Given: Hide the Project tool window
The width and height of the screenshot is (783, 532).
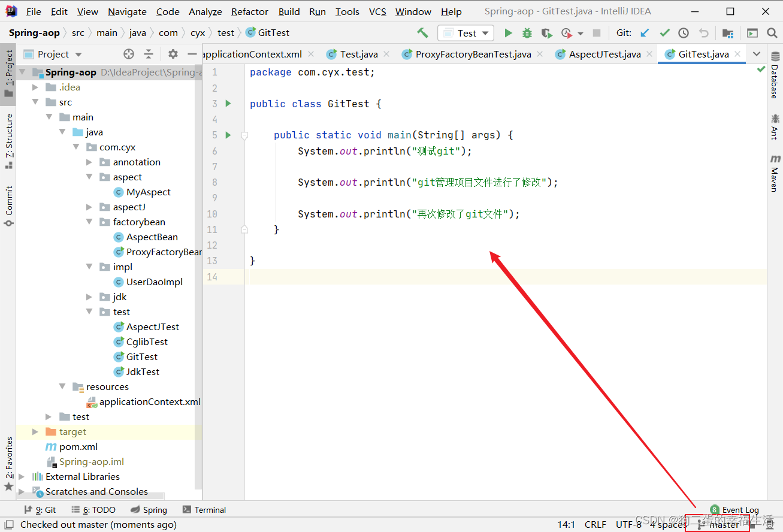Looking at the screenshot, I should [x=192, y=54].
